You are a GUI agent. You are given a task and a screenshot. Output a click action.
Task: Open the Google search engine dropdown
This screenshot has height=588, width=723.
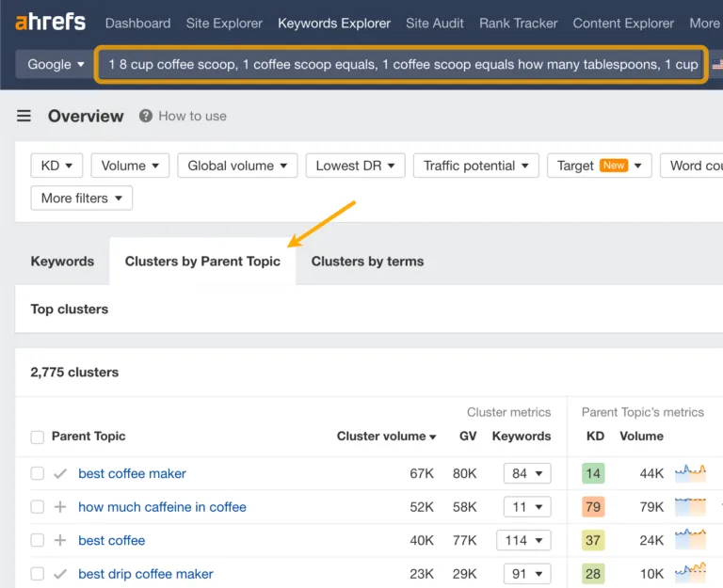click(56, 64)
